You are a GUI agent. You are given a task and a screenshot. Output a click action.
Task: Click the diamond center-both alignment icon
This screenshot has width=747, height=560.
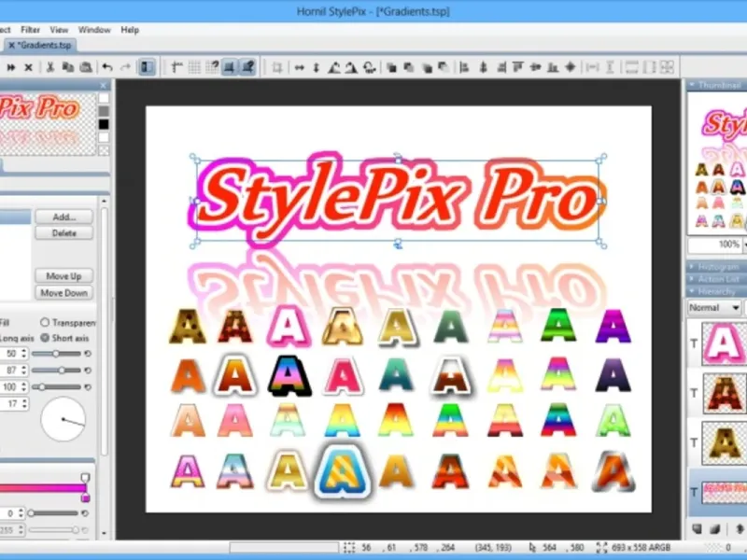tap(571, 67)
